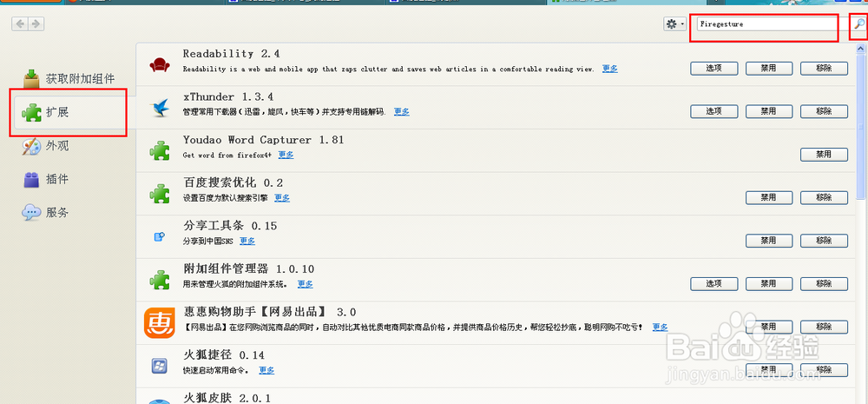The width and height of the screenshot is (868, 404).
Task: Open 更多 link for Readability
Action: 610,69
